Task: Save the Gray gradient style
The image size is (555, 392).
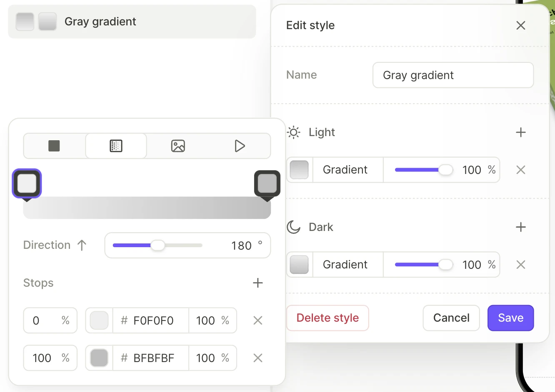Action: pos(511,318)
